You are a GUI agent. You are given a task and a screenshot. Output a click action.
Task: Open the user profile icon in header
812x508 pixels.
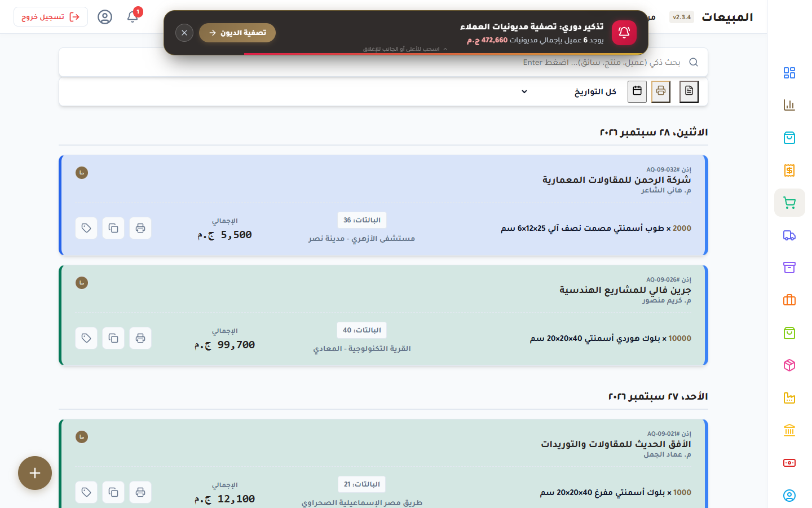pyautogui.click(x=105, y=17)
